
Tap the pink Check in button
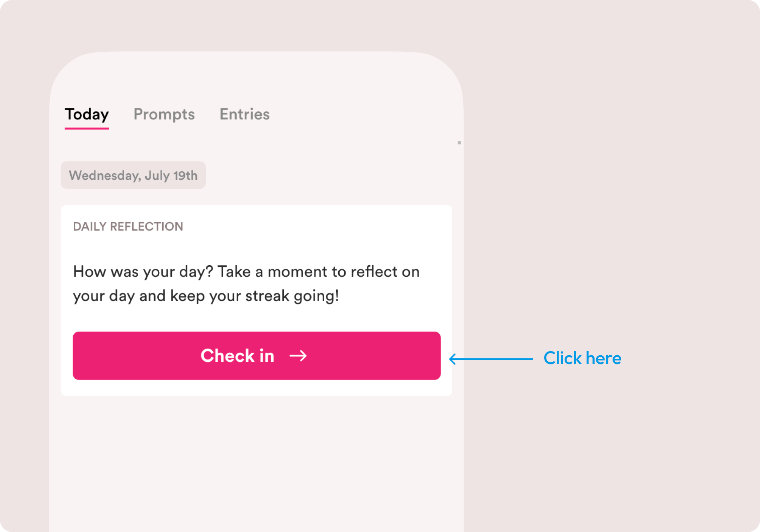click(256, 356)
